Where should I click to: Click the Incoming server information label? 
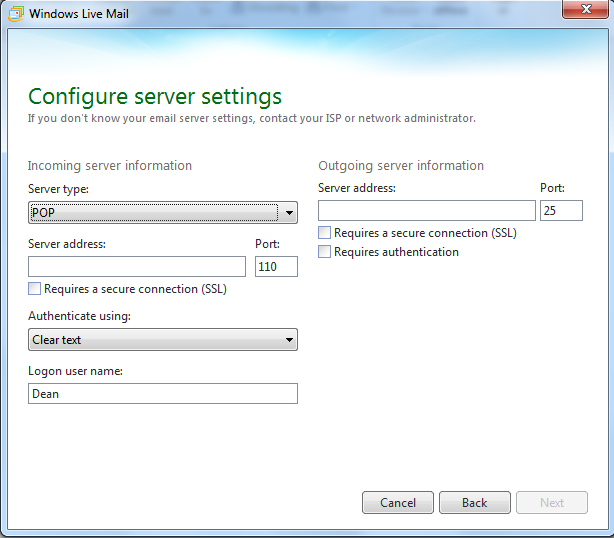pos(110,166)
